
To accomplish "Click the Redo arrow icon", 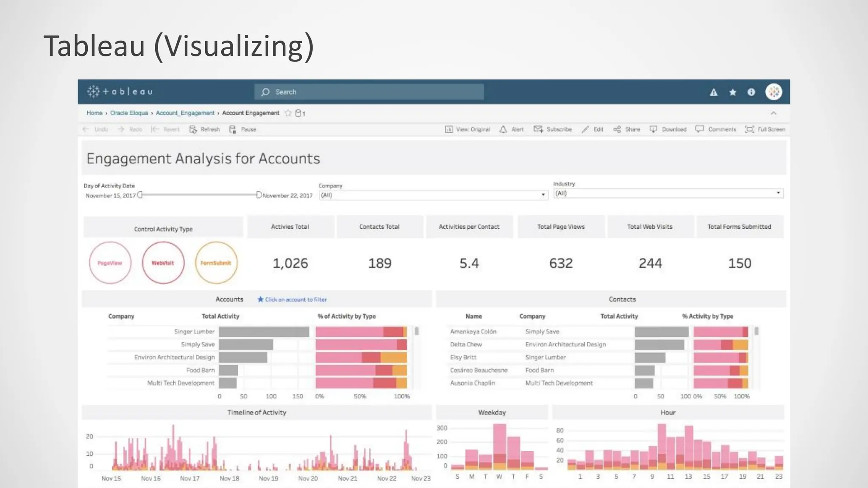I will pyautogui.click(x=121, y=129).
